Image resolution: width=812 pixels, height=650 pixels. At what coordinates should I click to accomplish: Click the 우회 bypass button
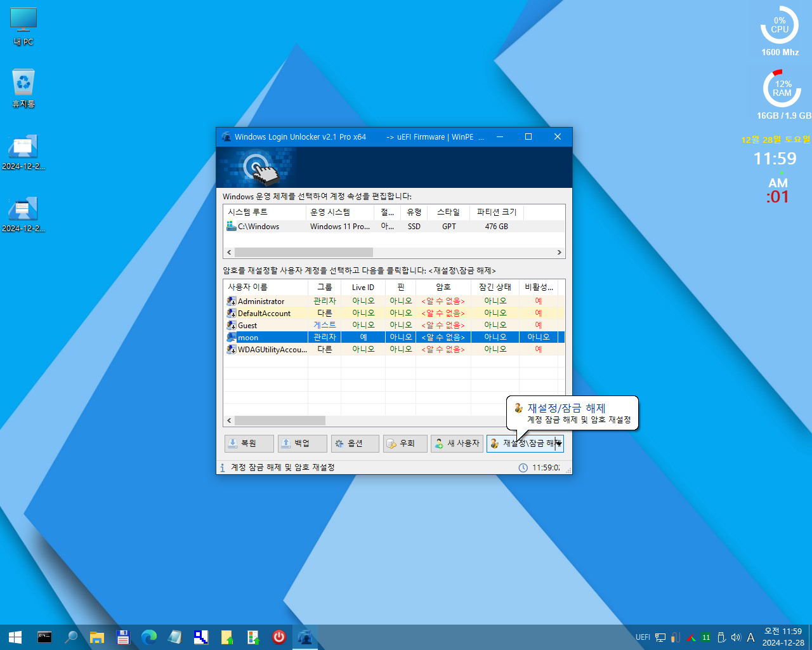(x=405, y=444)
